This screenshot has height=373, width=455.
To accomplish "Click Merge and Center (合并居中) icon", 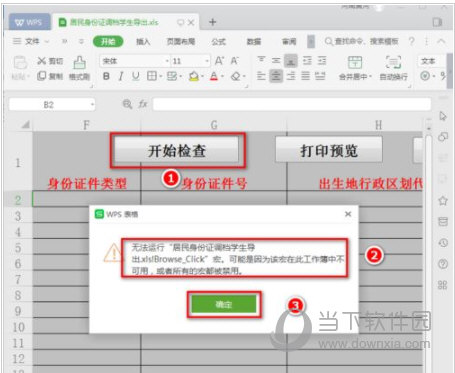I will pos(355,62).
